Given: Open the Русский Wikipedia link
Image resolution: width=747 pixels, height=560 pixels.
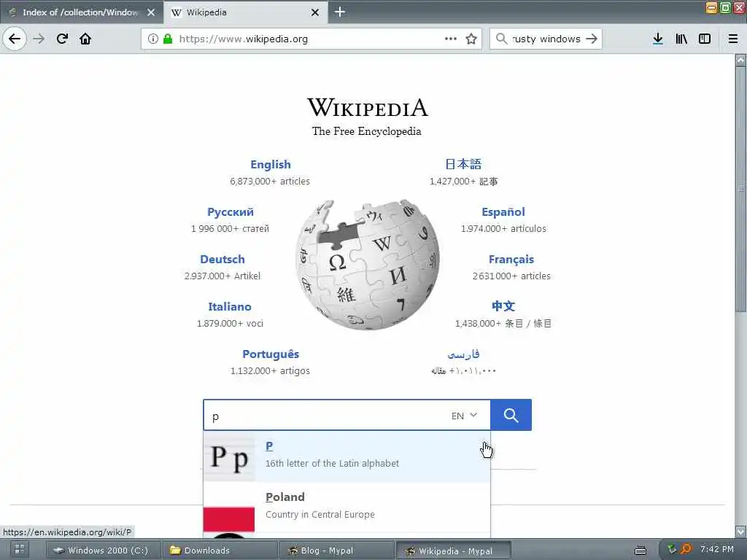Looking at the screenshot, I should pos(230,212).
